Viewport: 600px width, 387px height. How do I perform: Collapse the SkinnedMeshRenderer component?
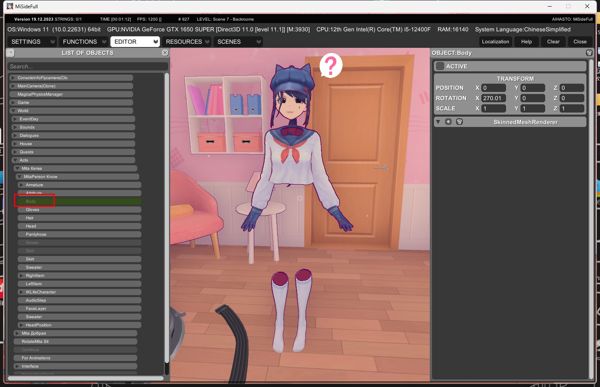click(438, 122)
